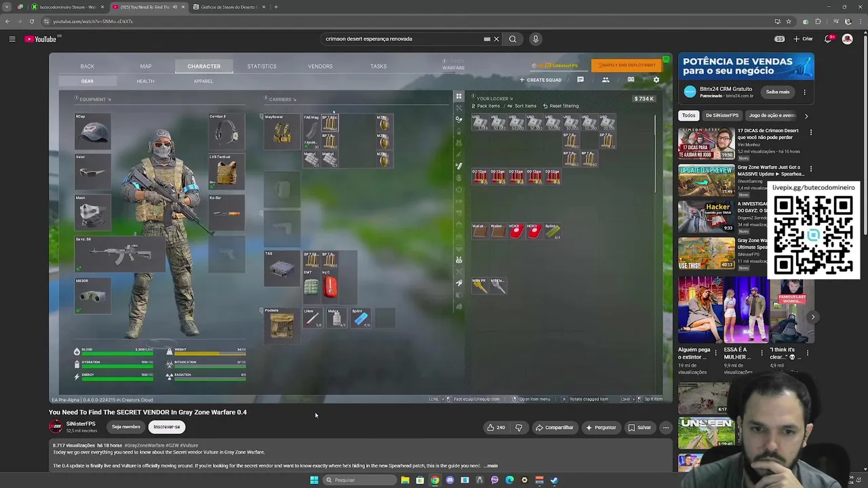Click the Perguntar ask button
The image size is (868, 488).
601,428
